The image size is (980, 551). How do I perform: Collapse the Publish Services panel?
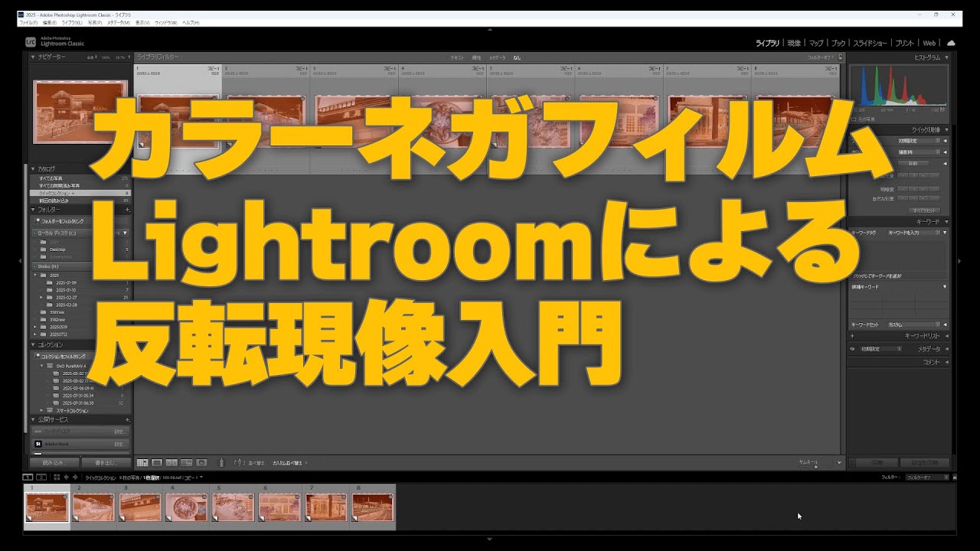click(x=34, y=419)
